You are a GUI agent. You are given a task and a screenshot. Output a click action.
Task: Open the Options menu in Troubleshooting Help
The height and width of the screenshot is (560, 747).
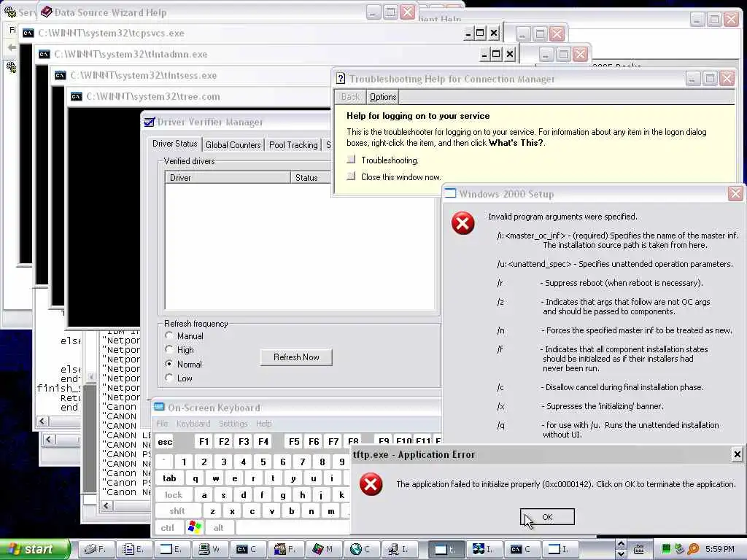pyautogui.click(x=382, y=97)
